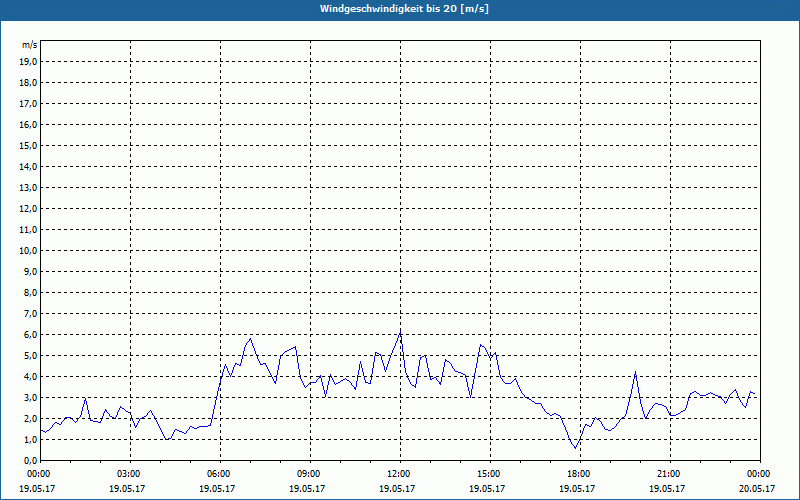
Task: Click the 20.05.17 date label
Action: [x=757, y=488]
